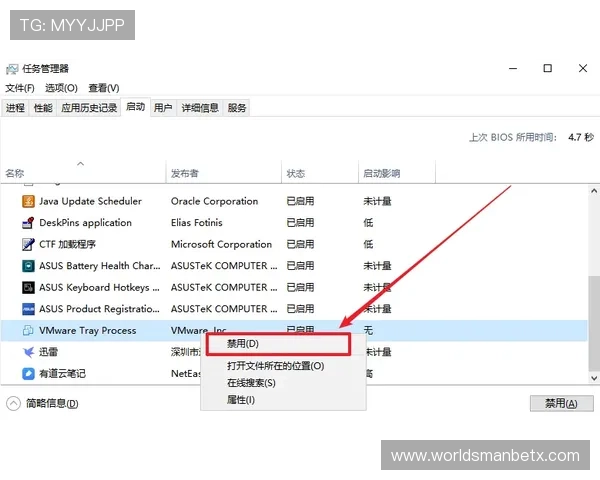The height and width of the screenshot is (480, 600).
Task: Click the 迅雷 bird icon
Action: 28,352
